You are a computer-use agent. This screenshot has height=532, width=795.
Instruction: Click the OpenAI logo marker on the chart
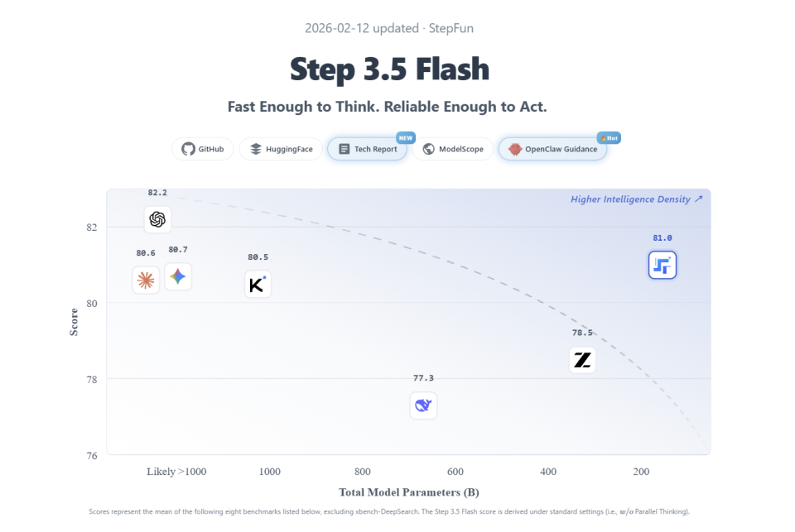click(157, 219)
